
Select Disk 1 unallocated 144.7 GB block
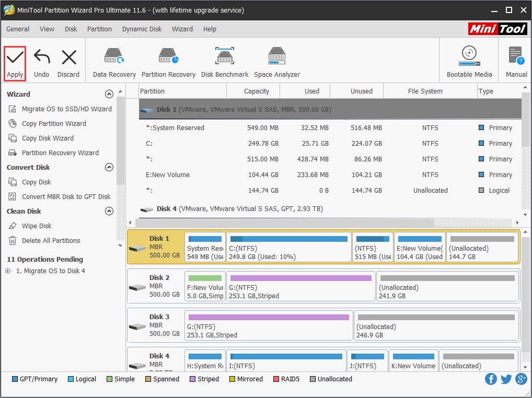coord(482,247)
